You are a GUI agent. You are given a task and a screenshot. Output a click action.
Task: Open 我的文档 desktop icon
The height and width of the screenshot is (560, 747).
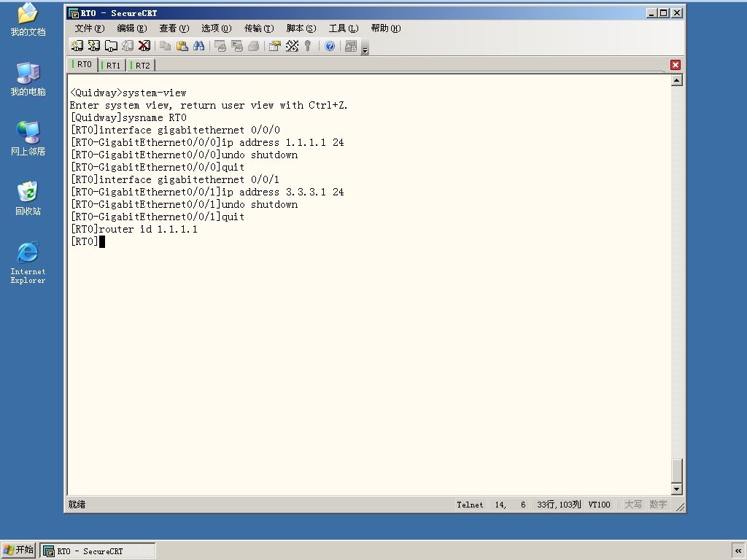(x=28, y=20)
